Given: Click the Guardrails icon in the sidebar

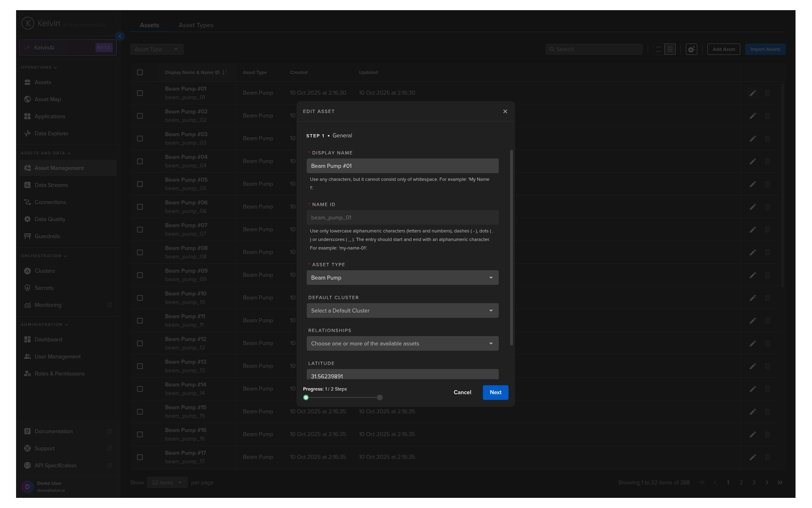Looking at the screenshot, I should (x=27, y=236).
